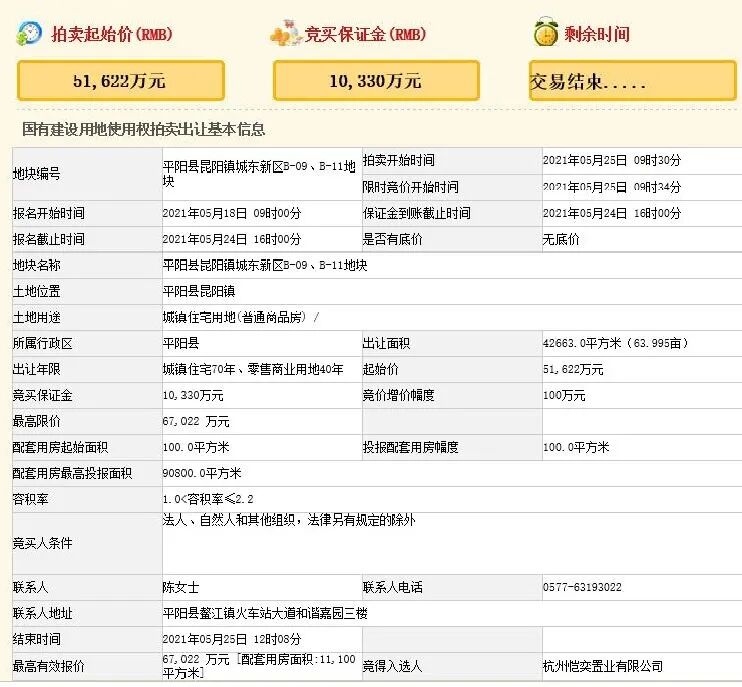Click 51,622万元 in the 起始价 row
742x687 pixels.
tap(573, 370)
